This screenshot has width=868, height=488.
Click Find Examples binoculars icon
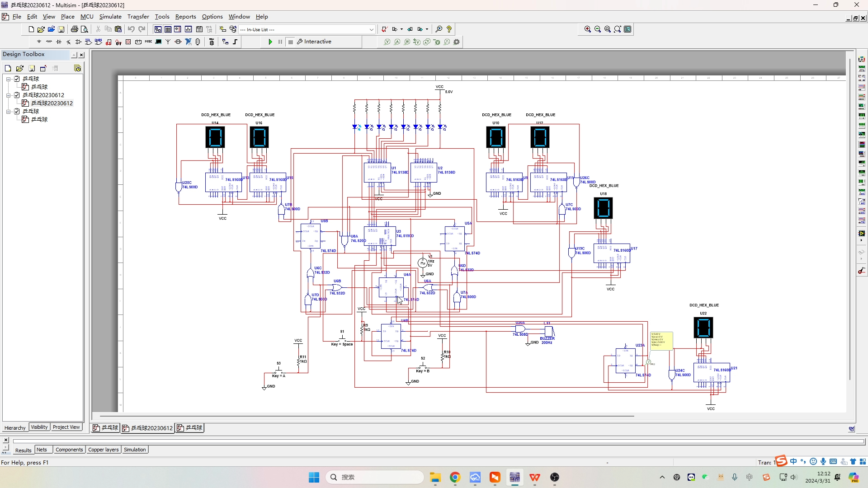point(439,29)
